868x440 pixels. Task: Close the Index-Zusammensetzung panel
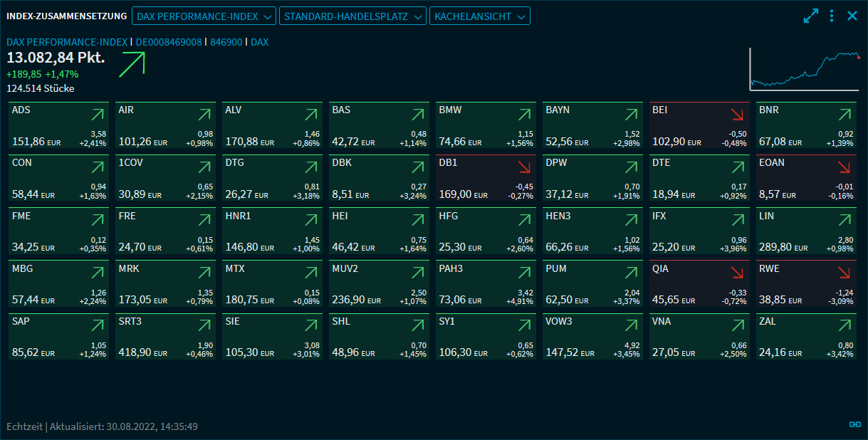tap(852, 16)
